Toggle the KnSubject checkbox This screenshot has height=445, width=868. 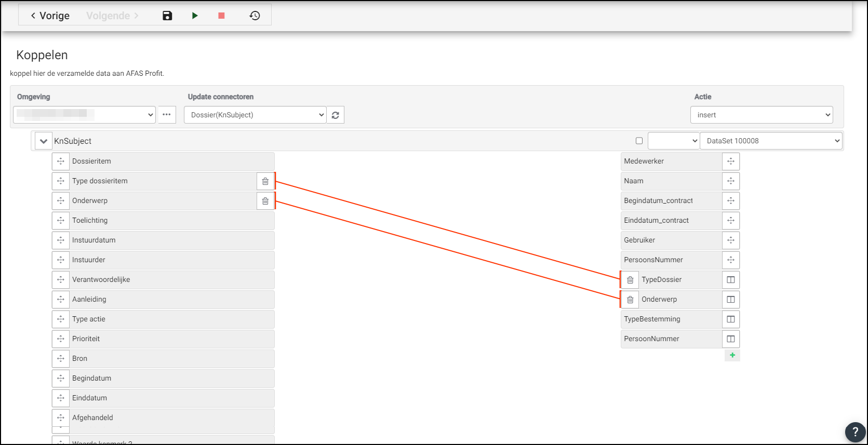pos(639,141)
